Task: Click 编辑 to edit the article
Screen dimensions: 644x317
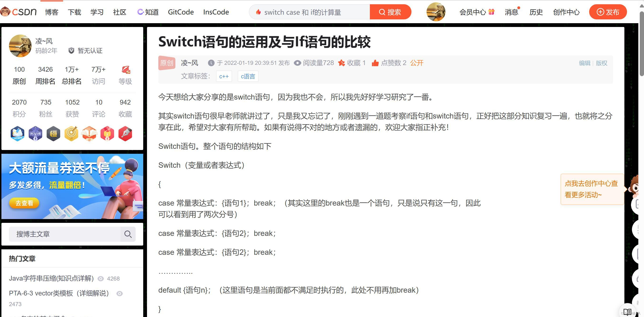Action: click(584, 63)
